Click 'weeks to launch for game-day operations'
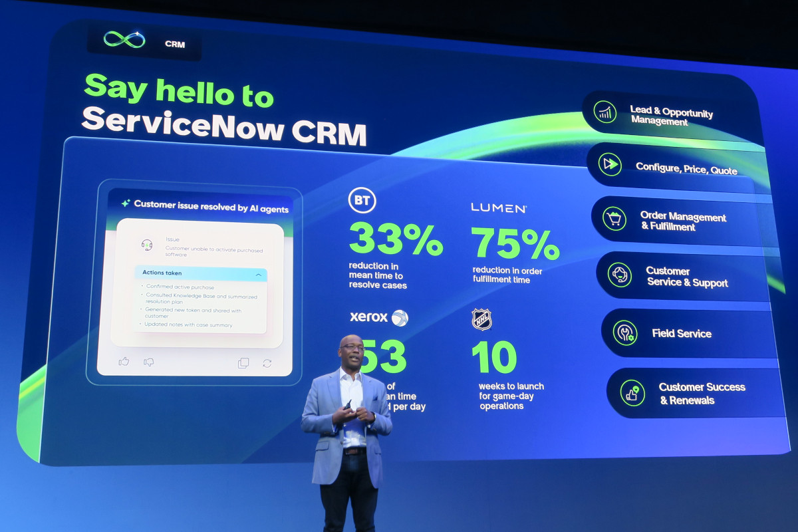 pyautogui.click(x=511, y=396)
